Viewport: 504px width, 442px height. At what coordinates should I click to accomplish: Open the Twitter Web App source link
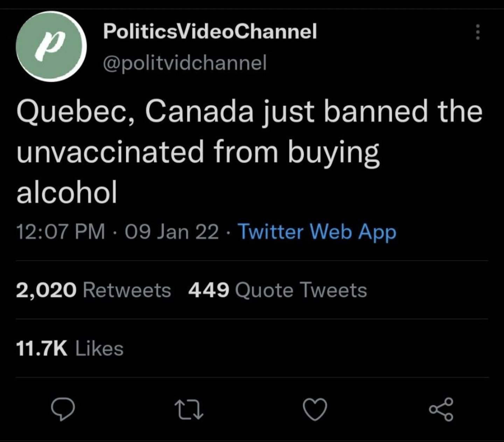click(317, 232)
